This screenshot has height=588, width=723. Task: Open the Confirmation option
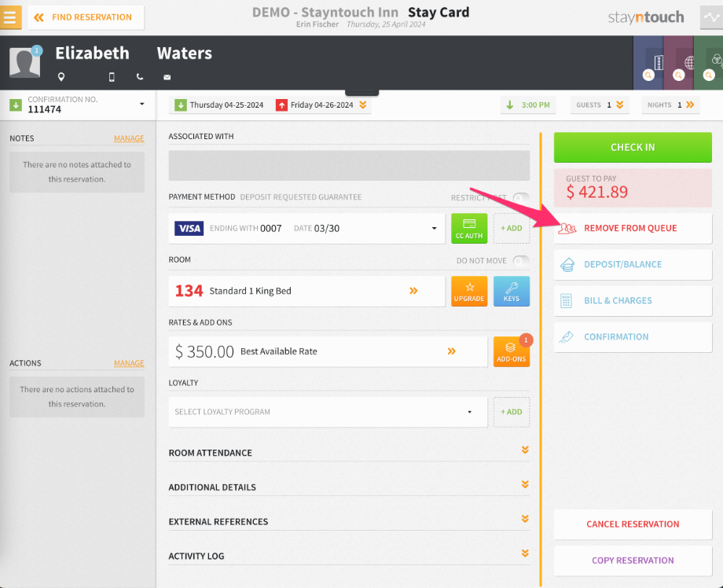pos(633,337)
